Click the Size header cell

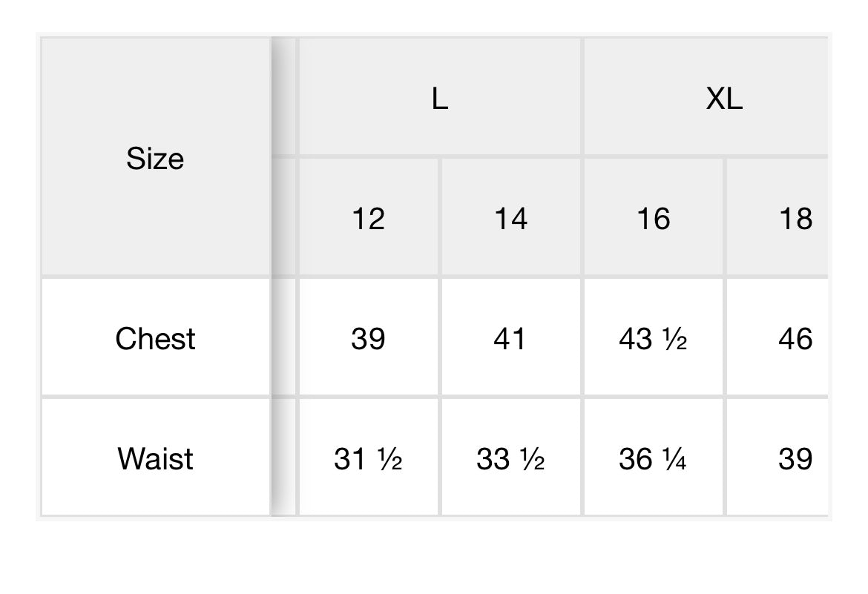pos(155,158)
